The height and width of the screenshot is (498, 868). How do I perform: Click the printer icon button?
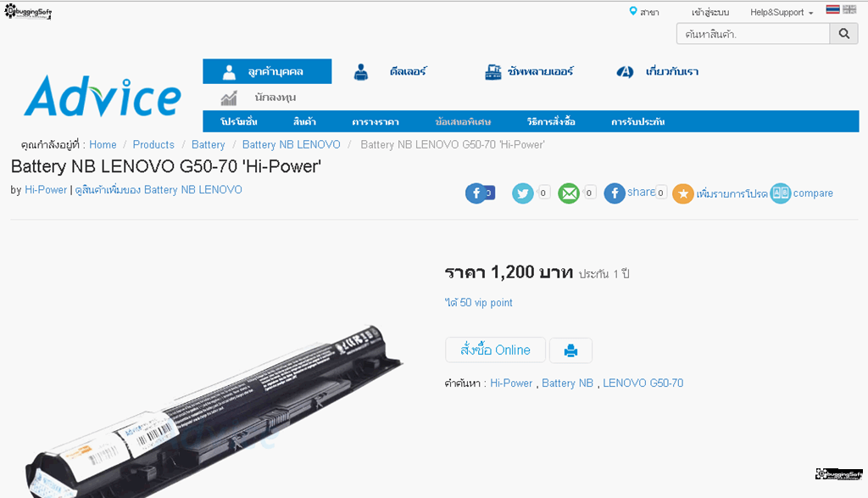pos(570,350)
